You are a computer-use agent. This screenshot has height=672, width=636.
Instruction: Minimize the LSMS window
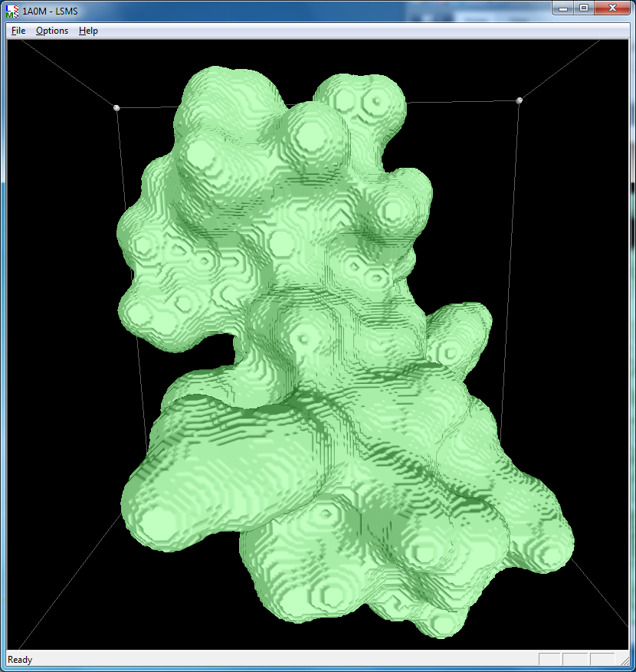click(x=564, y=8)
